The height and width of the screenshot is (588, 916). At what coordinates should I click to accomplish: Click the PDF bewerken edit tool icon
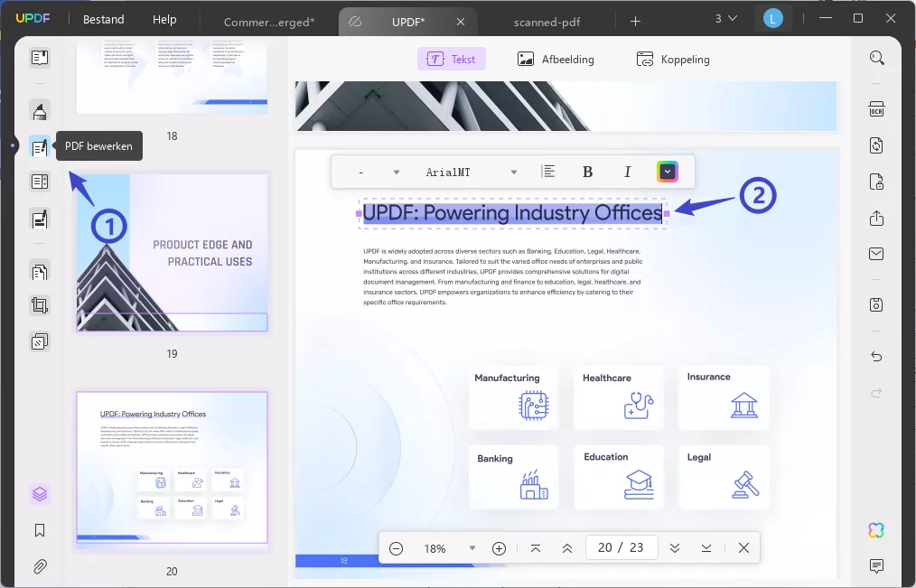tap(40, 146)
